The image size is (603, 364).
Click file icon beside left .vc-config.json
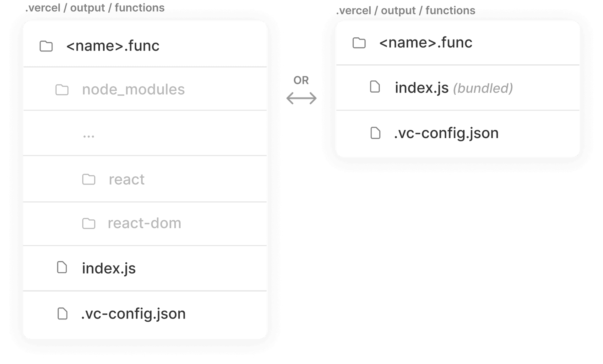pyautogui.click(x=62, y=313)
